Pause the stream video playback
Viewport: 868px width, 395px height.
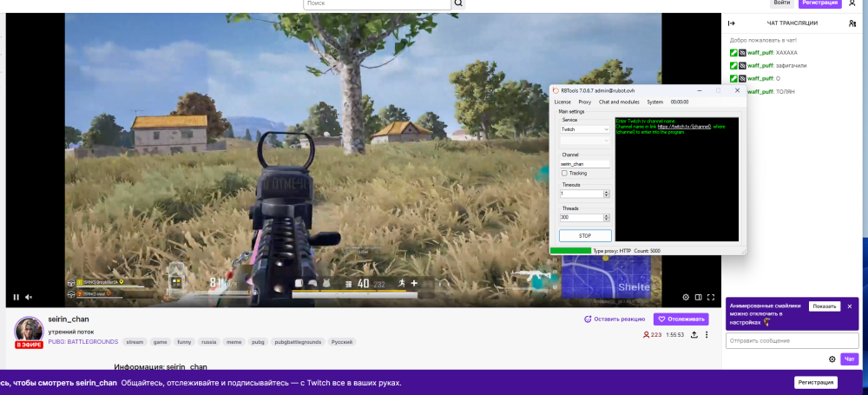pyautogui.click(x=16, y=297)
